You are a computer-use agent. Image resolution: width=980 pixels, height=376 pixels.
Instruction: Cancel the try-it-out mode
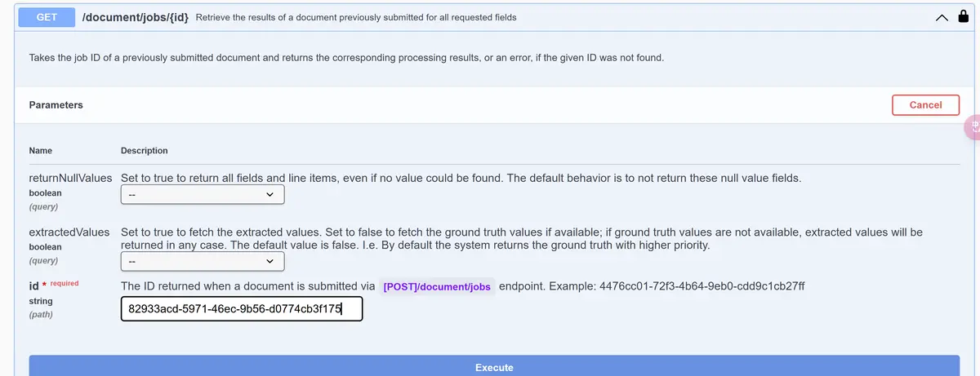[x=925, y=104]
